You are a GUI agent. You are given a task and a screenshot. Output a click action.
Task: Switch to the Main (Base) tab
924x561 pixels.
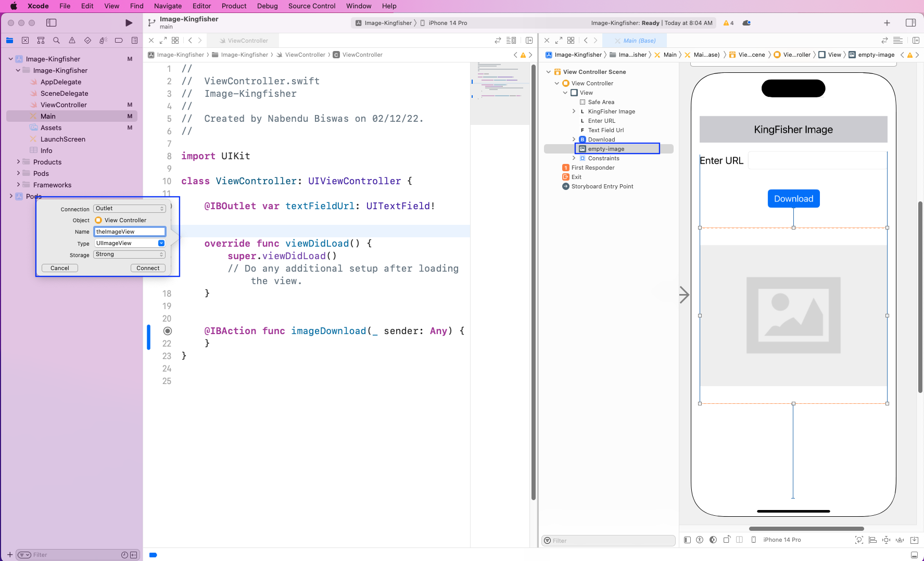click(x=635, y=41)
